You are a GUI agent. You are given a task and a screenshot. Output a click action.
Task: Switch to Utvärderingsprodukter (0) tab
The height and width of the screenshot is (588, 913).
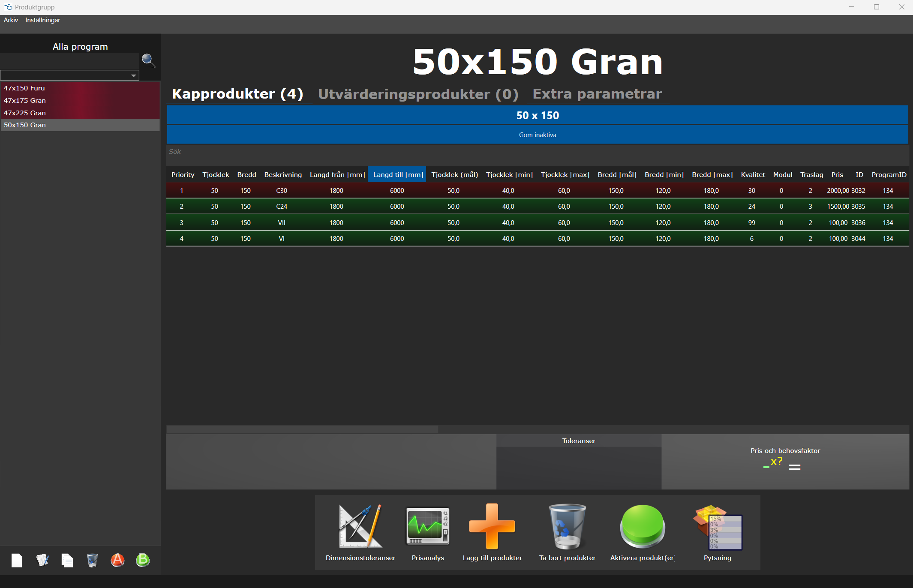point(418,94)
